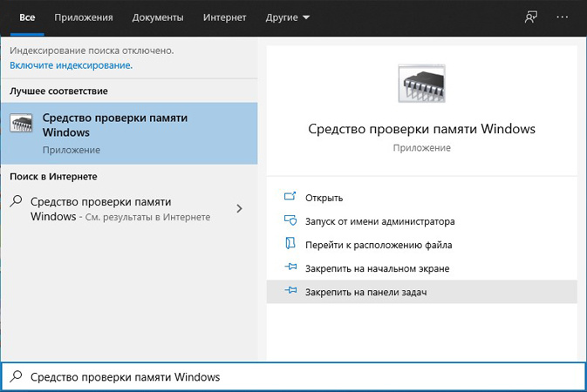The width and height of the screenshot is (587, 392).
Task: Click the pin icon for панели задач
Action: tap(290, 290)
